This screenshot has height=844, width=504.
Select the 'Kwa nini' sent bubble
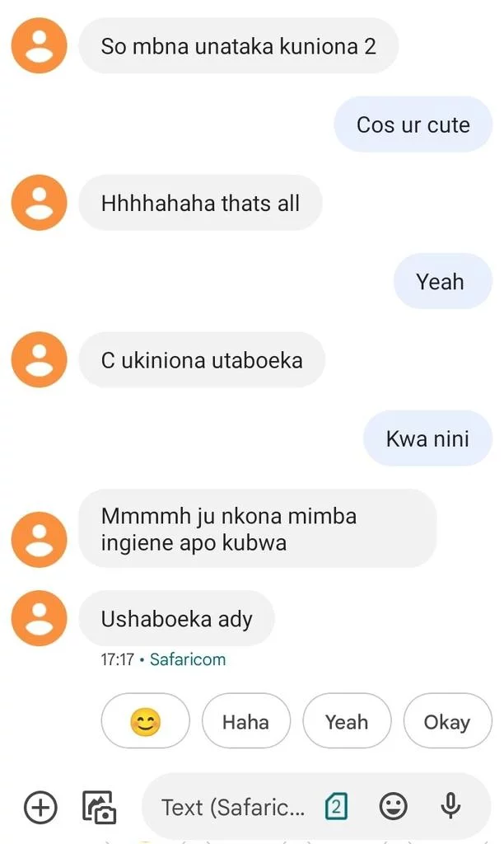[x=427, y=438]
